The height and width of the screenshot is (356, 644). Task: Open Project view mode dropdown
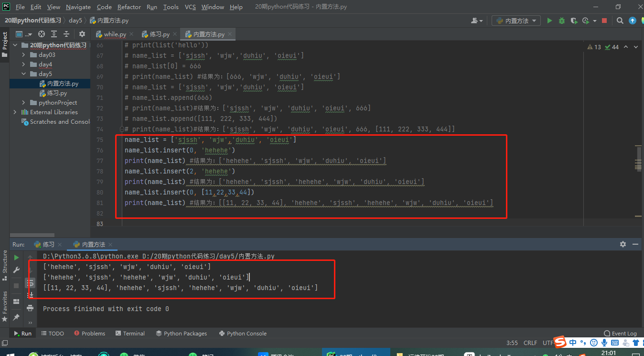pos(24,34)
